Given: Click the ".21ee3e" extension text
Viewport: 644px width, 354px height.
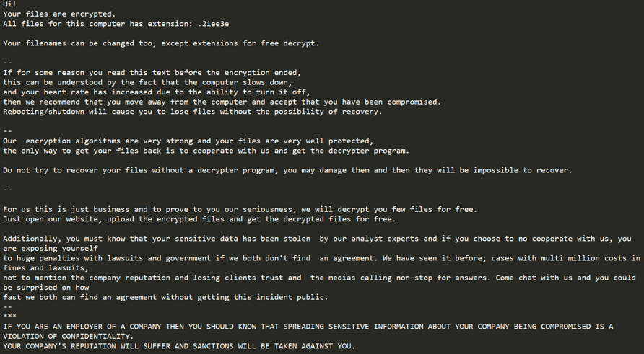Looking at the screenshot, I should pos(213,24).
